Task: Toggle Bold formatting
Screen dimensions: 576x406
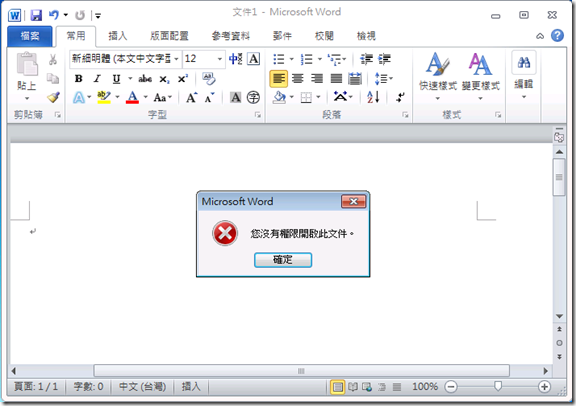Action: tap(78, 79)
